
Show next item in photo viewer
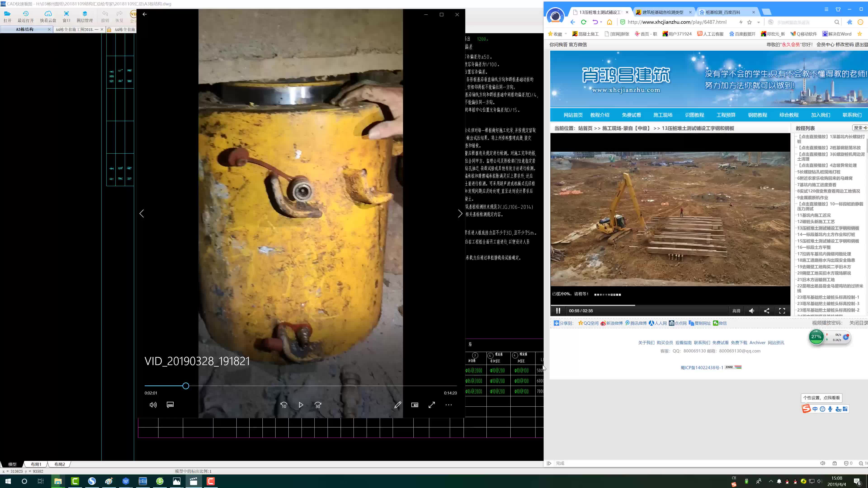(x=460, y=213)
